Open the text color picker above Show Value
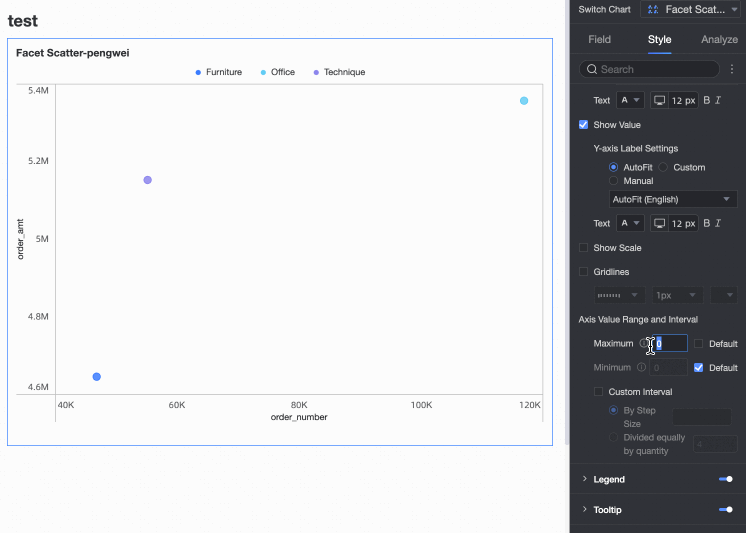This screenshot has width=746, height=533. point(630,100)
